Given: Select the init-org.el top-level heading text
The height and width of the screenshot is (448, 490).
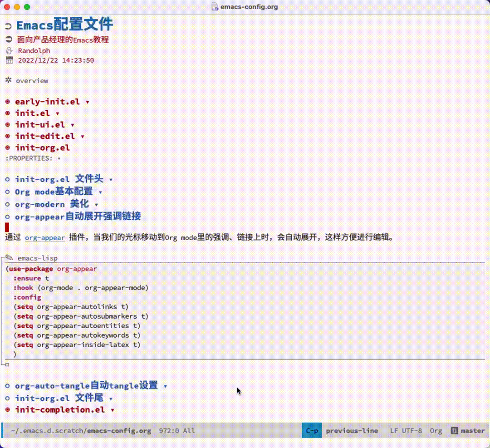Looking at the screenshot, I should click(43, 148).
